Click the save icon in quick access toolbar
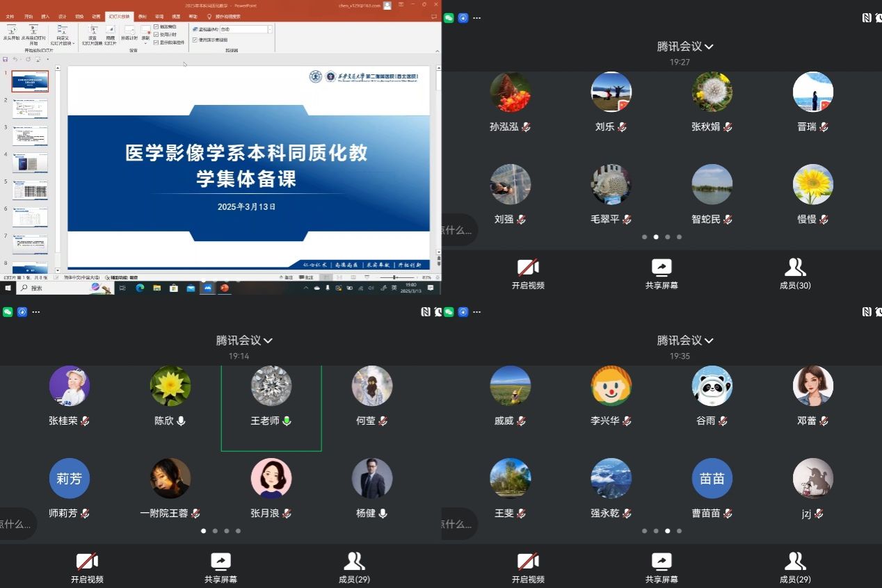882x588 pixels. (6, 59)
